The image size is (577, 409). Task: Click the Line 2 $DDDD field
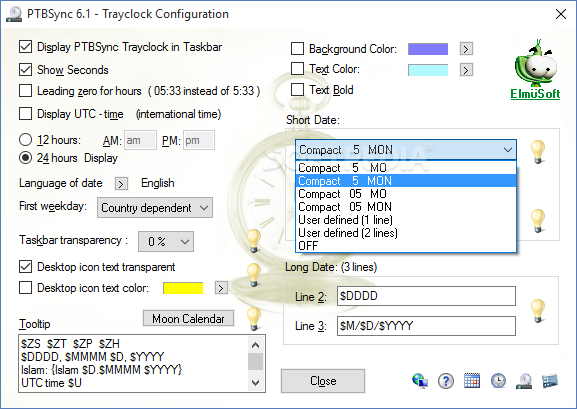point(426,296)
